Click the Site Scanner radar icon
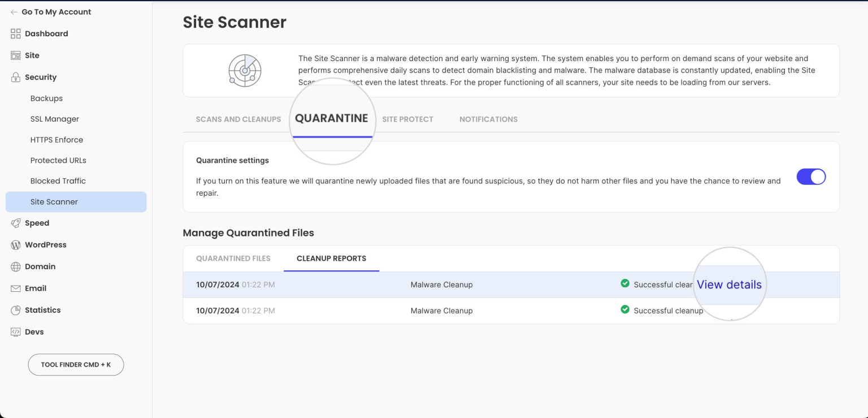Viewport: 868px width, 418px height. tap(245, 70)
